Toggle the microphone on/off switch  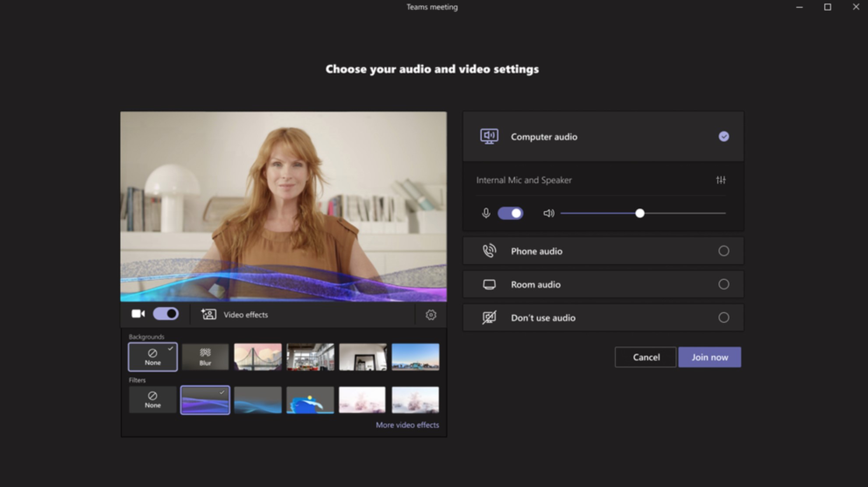coord(510,213)
